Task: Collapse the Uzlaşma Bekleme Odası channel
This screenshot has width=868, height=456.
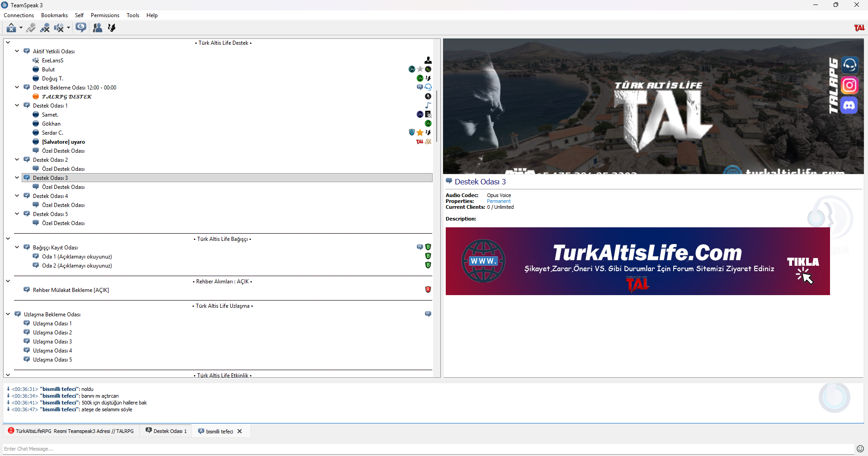Action: (8, 314)
